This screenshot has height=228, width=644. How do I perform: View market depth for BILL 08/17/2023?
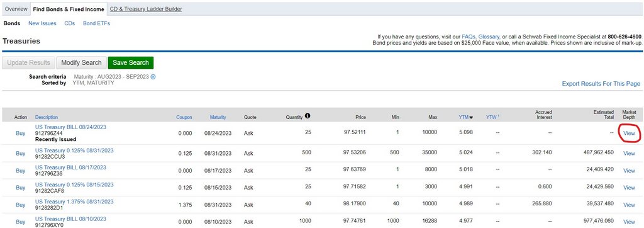(629, 171)
